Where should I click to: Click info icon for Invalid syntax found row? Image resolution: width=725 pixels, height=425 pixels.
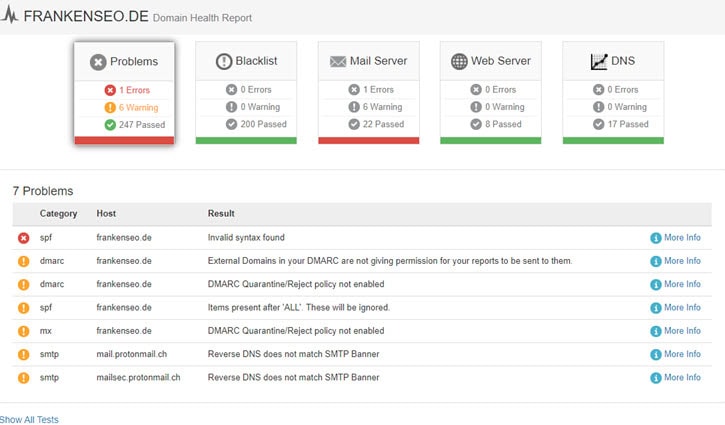click(655, 238)
